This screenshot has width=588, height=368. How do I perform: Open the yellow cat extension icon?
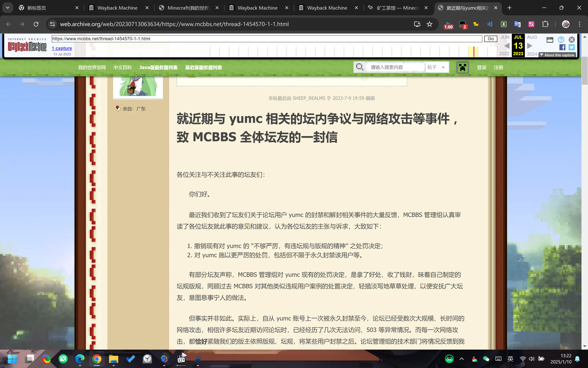476,24
